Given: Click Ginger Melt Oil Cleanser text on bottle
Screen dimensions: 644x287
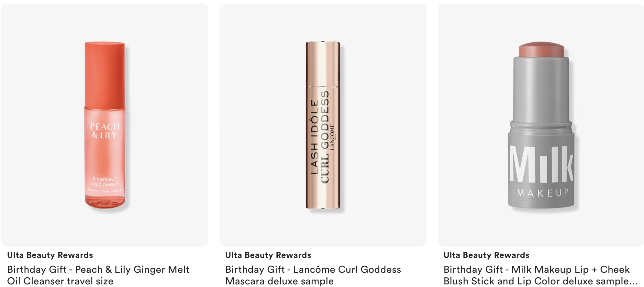Looking at the screenshot, I should coord(105,182).
